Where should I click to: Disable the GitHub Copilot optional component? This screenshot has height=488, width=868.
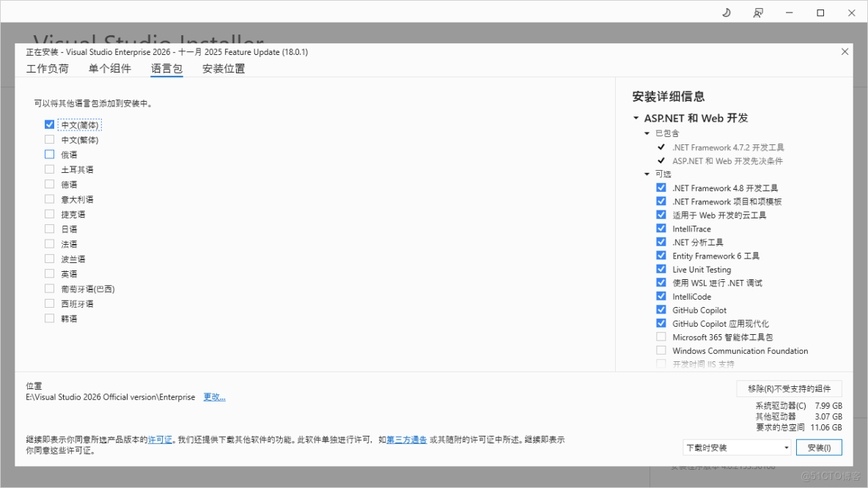click(661, 310)
